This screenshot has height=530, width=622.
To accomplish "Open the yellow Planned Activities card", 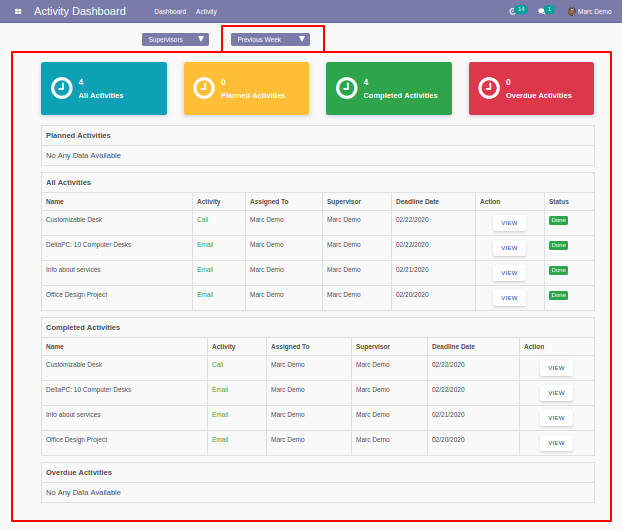I will [246, 88].
